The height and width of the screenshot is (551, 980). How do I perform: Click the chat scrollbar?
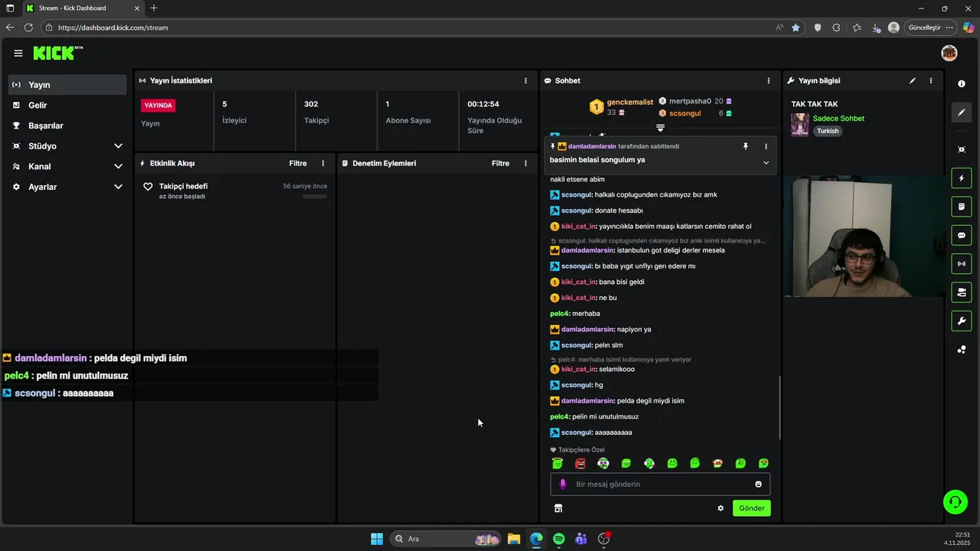780,408
